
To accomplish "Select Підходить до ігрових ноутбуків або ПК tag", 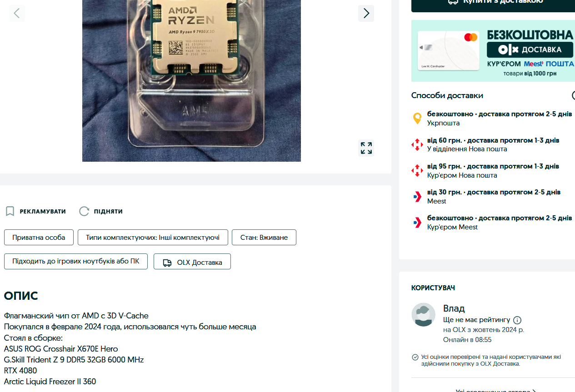I will pos(76,262).
